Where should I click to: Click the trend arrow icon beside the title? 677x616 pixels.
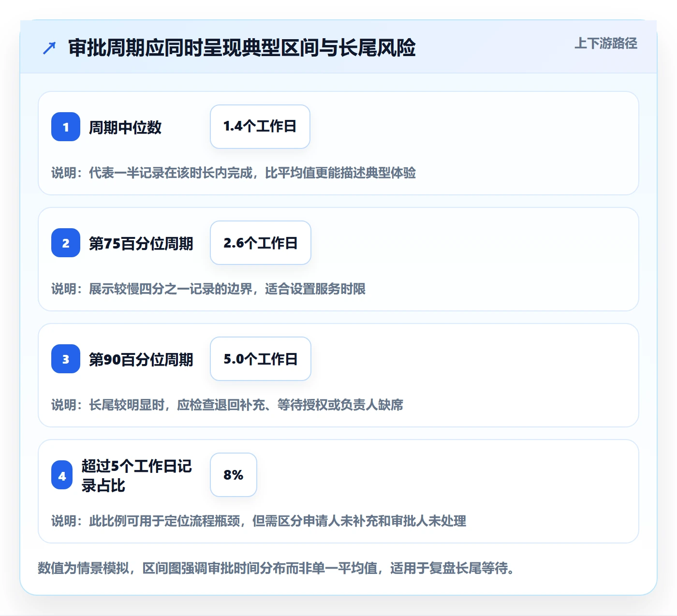(x=49, y=48)
